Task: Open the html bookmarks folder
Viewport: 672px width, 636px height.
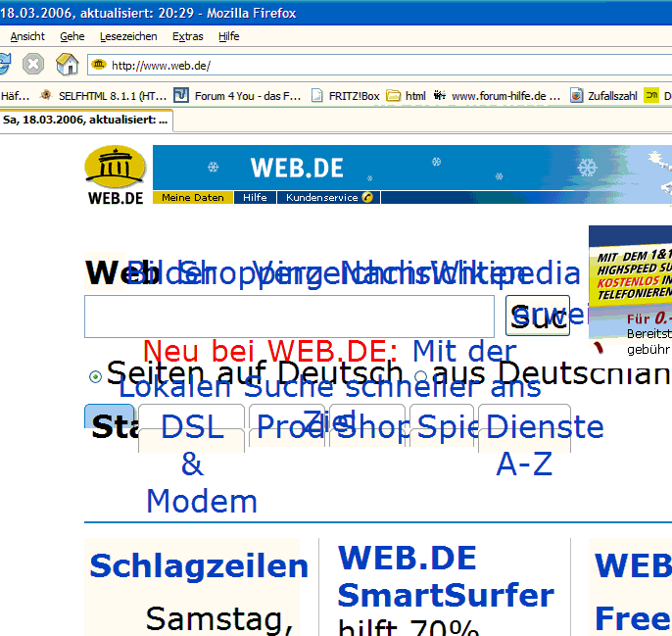Action: click(407, 96)
